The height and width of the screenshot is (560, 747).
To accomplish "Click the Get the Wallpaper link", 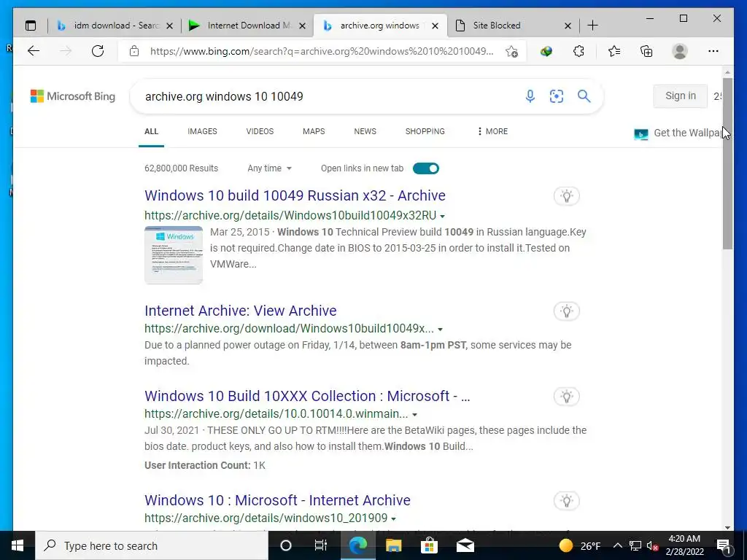I will 678,133.
